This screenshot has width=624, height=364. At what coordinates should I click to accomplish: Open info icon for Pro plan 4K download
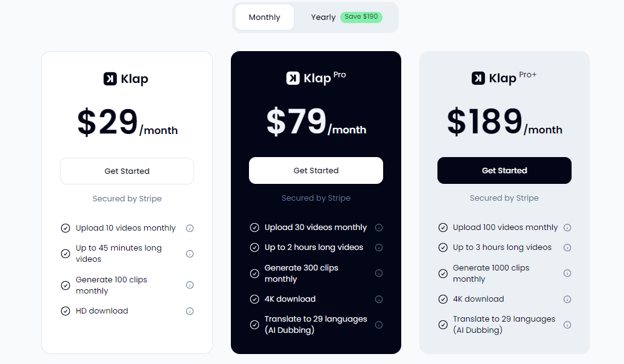tap(379, 299)
